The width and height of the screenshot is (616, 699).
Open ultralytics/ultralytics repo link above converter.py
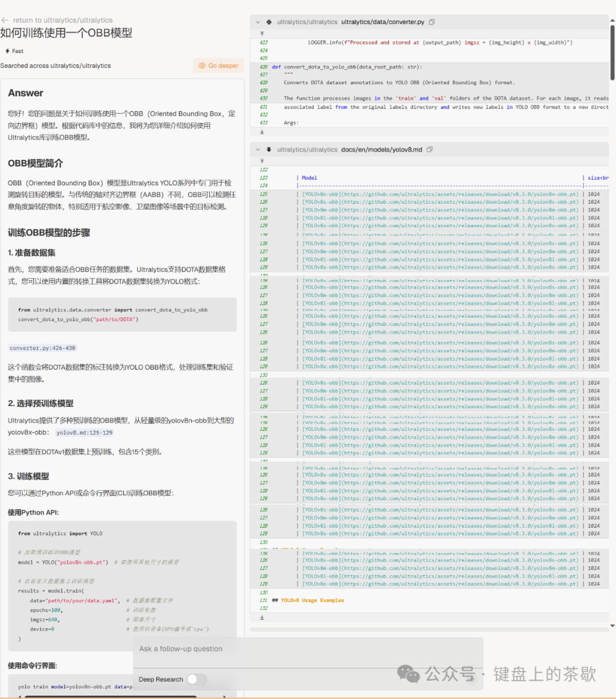[307, 22]
